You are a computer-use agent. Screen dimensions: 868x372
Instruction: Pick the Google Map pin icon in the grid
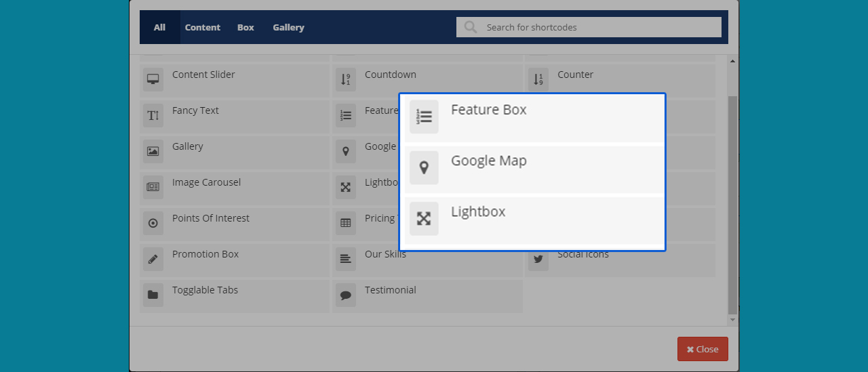[346, 151]
